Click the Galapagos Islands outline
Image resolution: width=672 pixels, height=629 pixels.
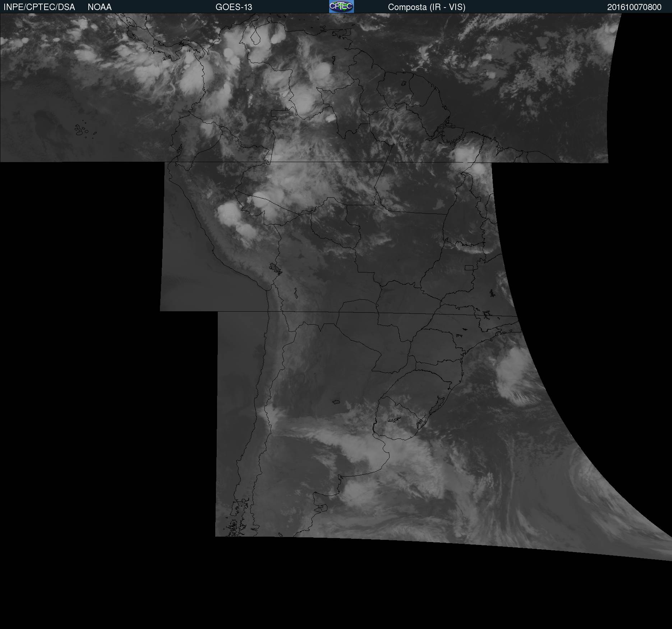pyautogui.click(x=82, y=130)
